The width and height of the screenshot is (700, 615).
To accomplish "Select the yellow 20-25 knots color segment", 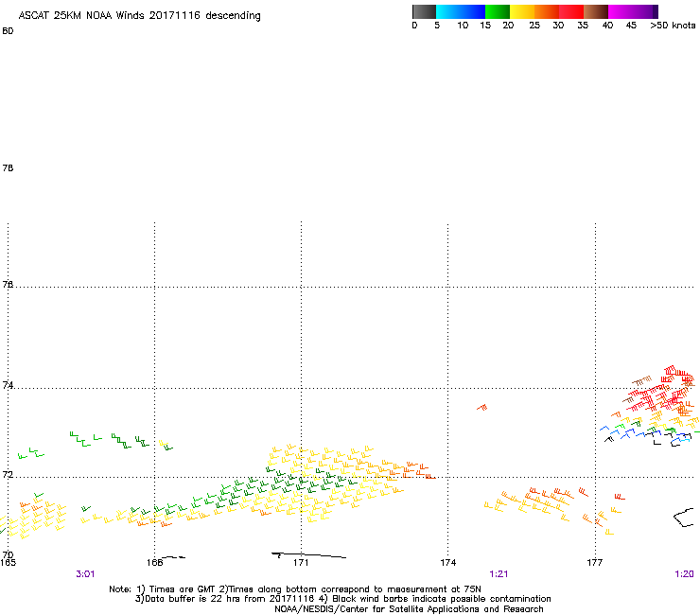I will point(522,11).
